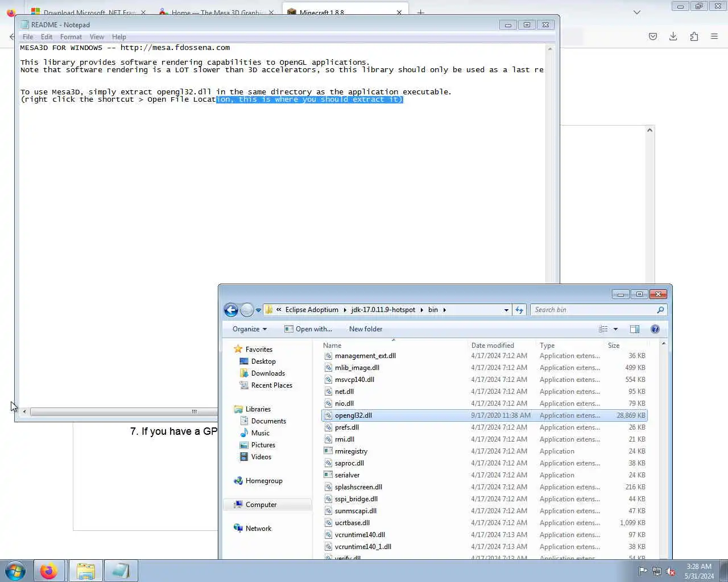728x582 pixels.
Task: Open the view options dropdown arrow
Action: coord(615,329)
